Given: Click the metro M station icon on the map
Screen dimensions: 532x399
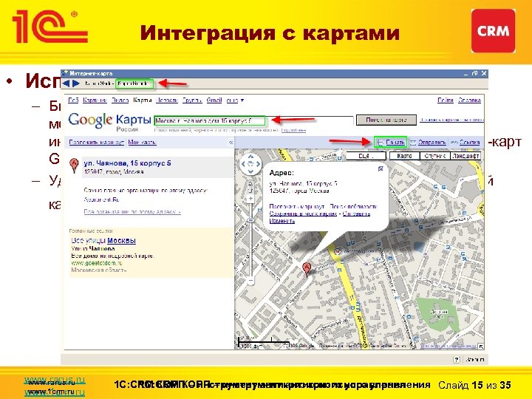Looking at the screenshot, I should pyautogui.click(x=338, y=252).
